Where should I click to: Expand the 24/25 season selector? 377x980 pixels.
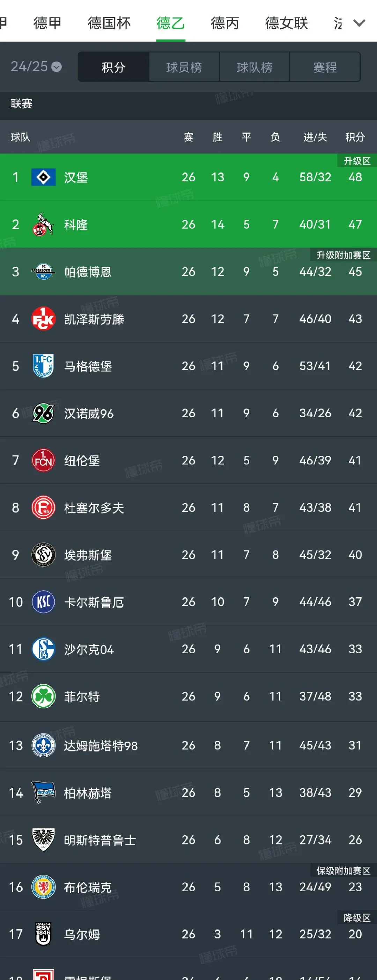tap(36, 66)
